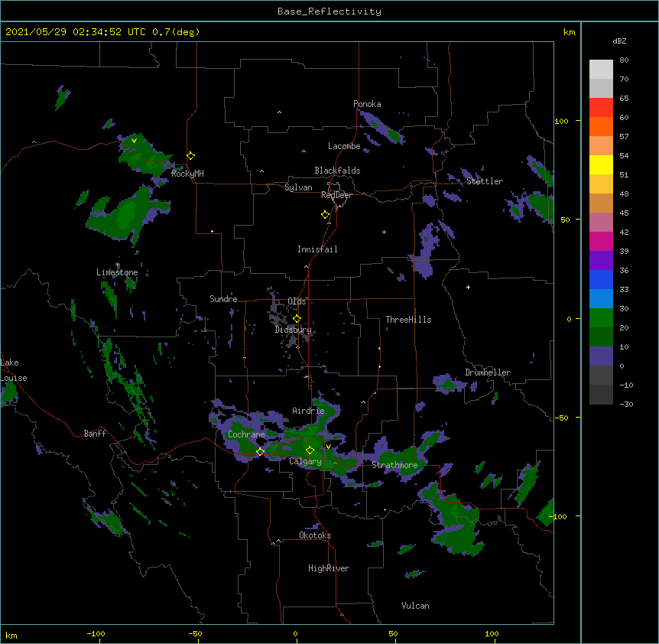Click the 50 tick on bottom axis
Screen dimensions: 659x644
pyautogui.click(x=393, y=633)
